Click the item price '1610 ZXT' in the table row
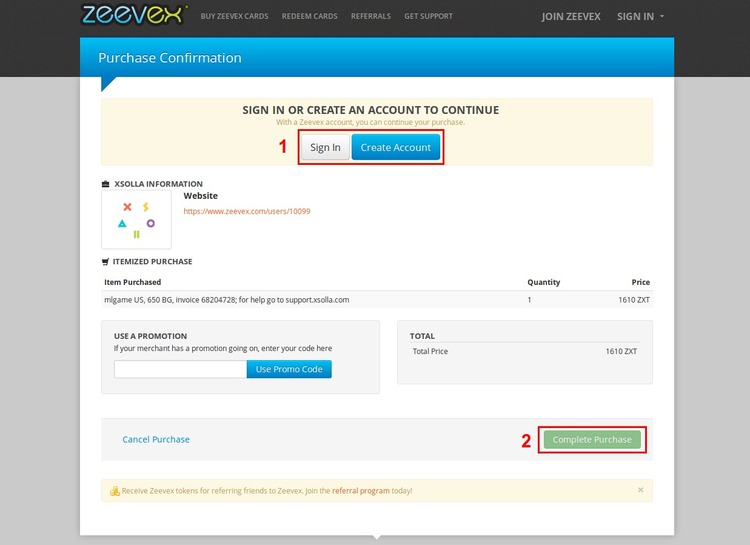This screenshot has width=750, height=545. point(634,300)
